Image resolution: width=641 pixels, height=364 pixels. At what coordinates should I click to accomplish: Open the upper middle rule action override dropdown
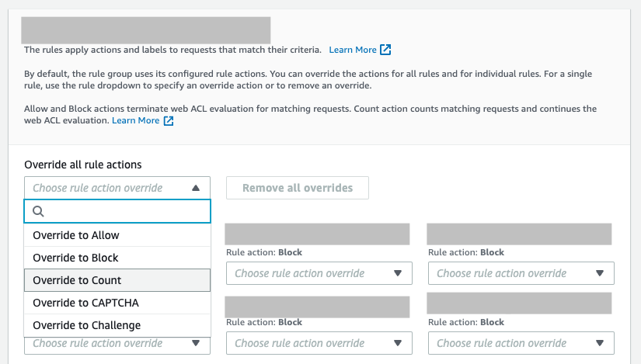coord(319,273)
